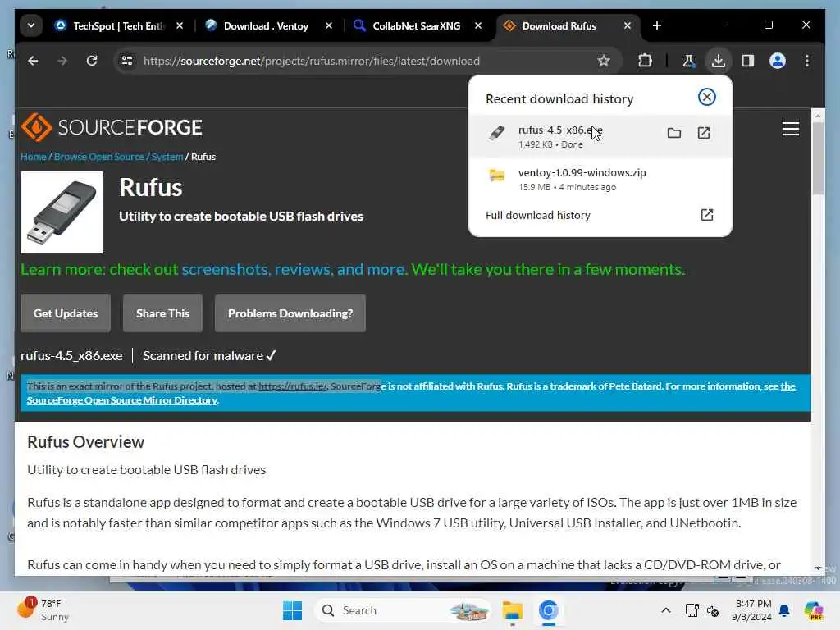The height and width of the screenshot is (630, 840).
Task: Switch to the TechSpot tab
Action: (x=118, y=25)
